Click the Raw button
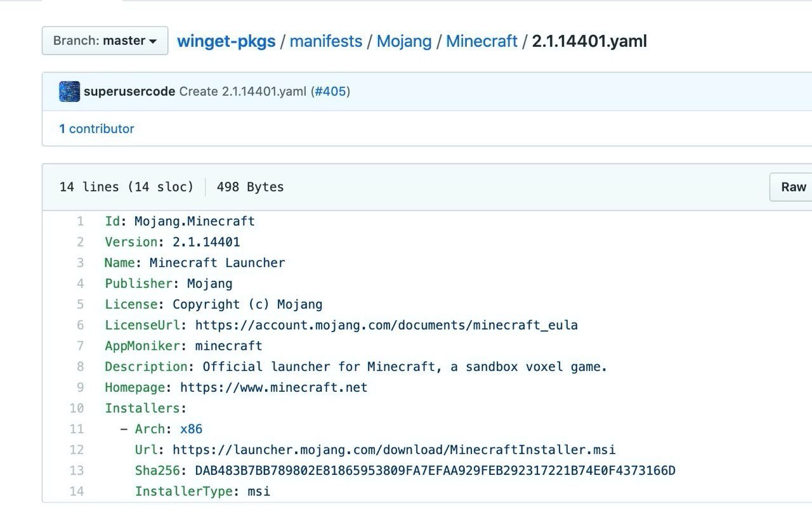This screenshot has width=812, height=530. [793, 187]
